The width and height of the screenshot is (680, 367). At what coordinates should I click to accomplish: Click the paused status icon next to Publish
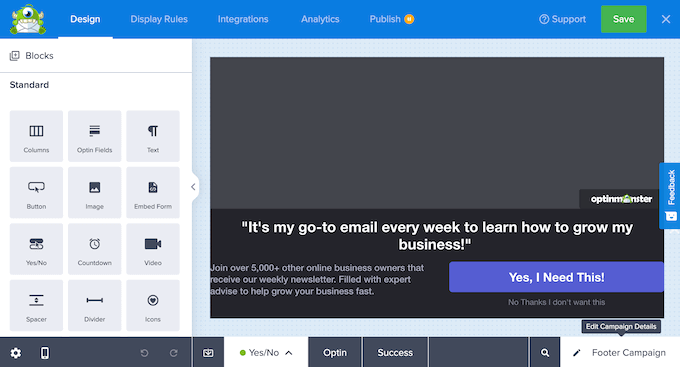[x=409, y=19]
